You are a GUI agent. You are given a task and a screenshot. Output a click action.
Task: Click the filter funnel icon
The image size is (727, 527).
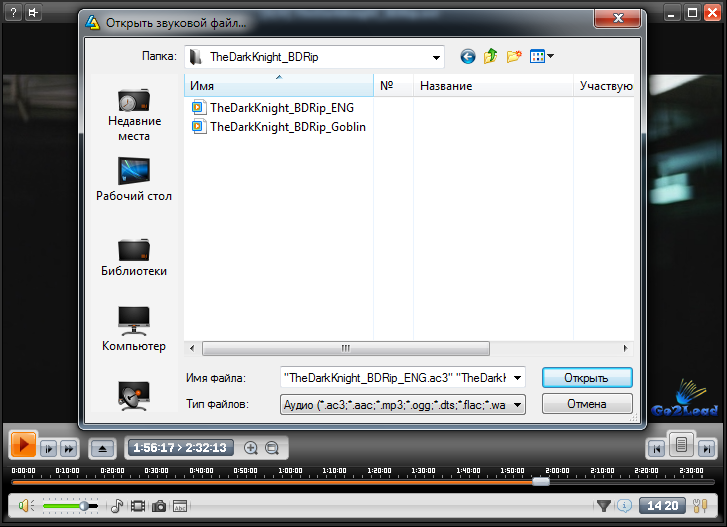[603, 506]
